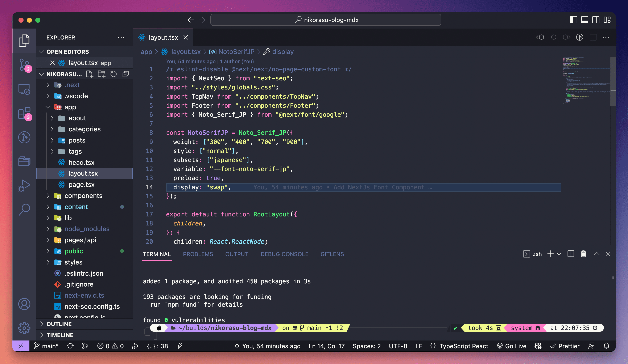
Task: Open the Run and Debug view
Action: tap(24, 186)
